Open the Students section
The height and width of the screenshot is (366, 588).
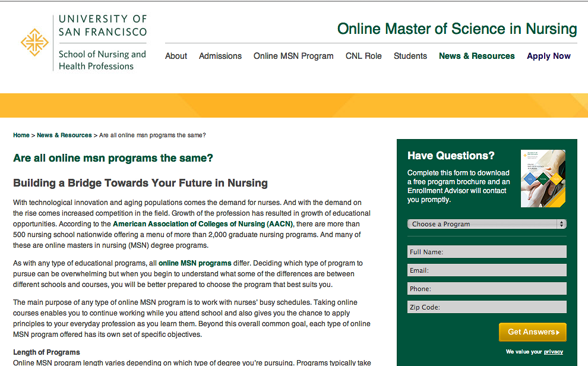410,56
